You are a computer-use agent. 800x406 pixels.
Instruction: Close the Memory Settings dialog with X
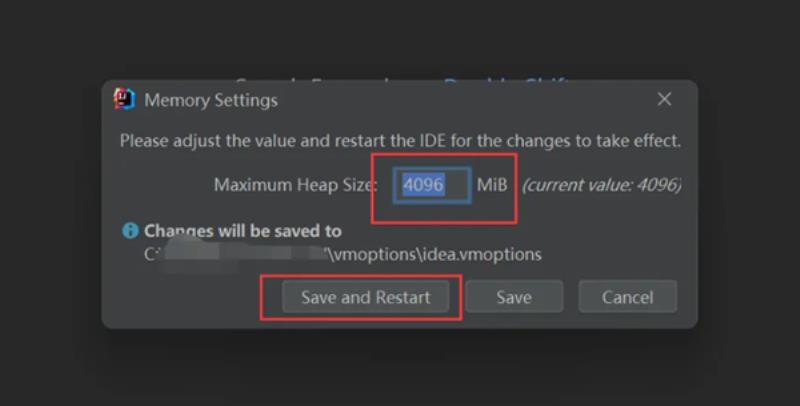pyautogui.click(x=664, y=99)
